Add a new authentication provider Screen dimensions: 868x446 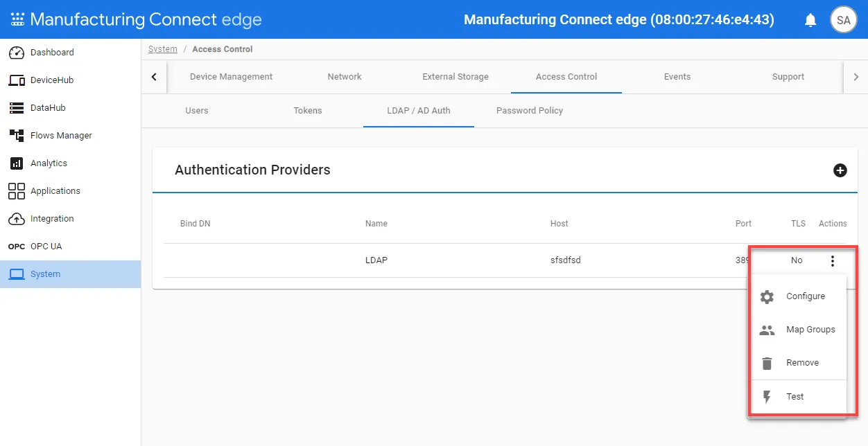tap(840, 170)
